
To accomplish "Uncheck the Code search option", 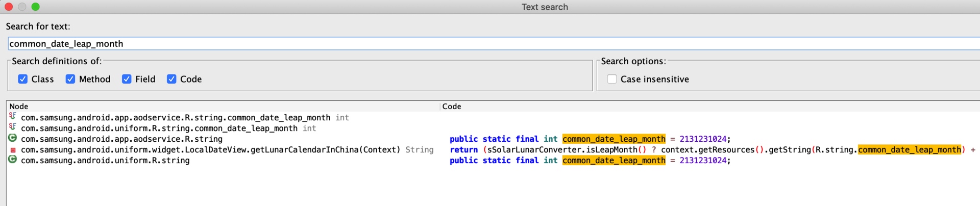I will click(171, 79).
